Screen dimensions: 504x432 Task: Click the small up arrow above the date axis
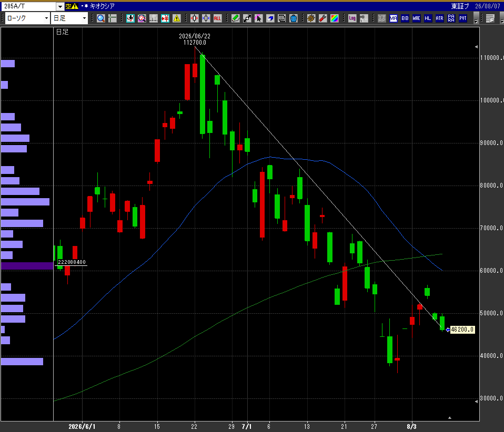[x=450, y=418]
